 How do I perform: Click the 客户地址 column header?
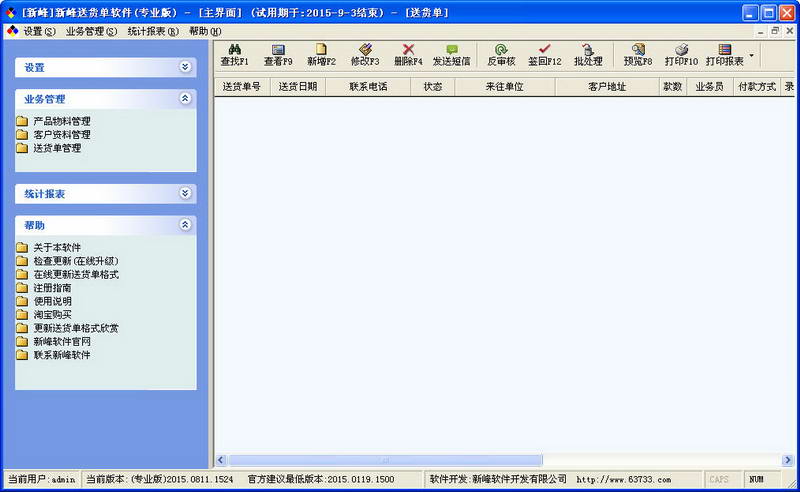[x=607, y=87]
